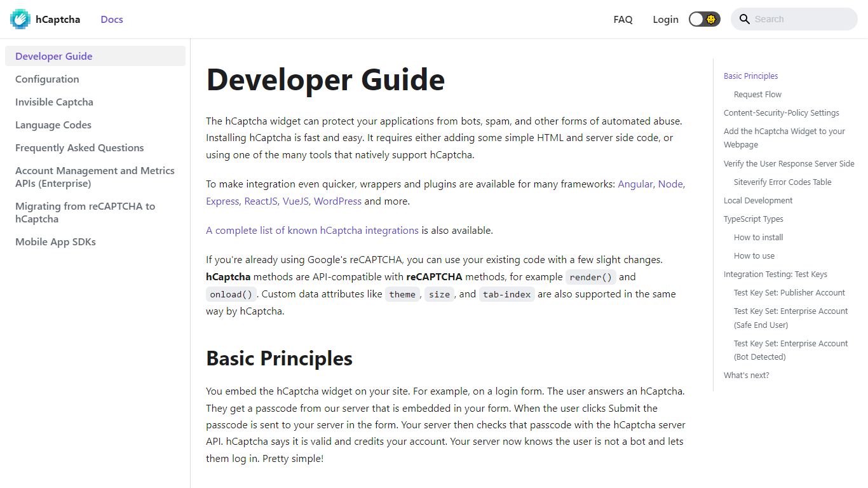Screen dimensions: 868x488
Task: Open the Login link in navbar
Action: 665,19
